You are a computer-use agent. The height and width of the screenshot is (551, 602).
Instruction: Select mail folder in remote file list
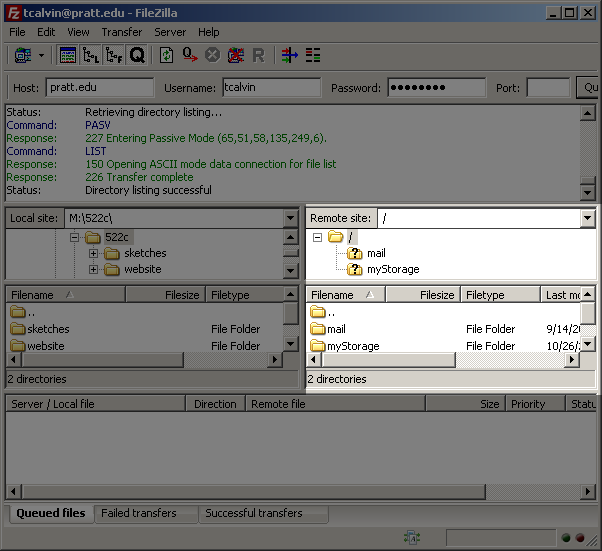point(336,329)
